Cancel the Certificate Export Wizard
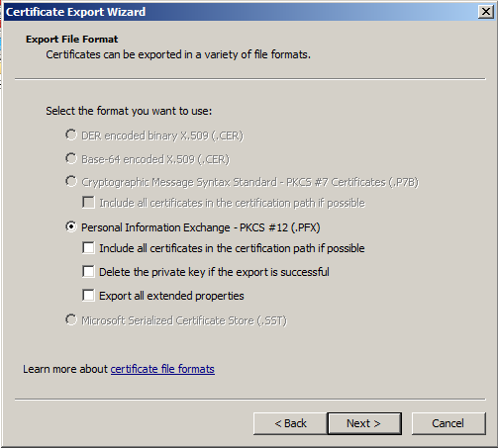Image resolution: width=498 pixels, height=448 pixels. point(448,423)
